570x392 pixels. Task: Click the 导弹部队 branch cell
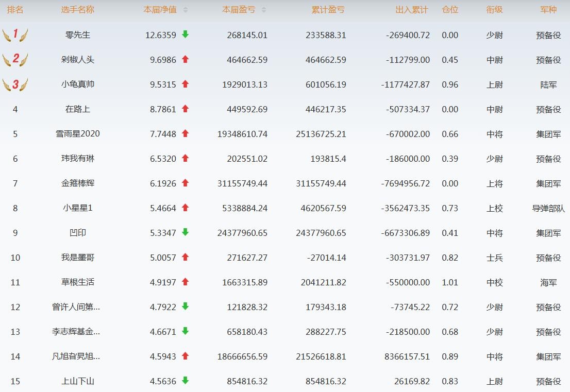pos(548,208)
